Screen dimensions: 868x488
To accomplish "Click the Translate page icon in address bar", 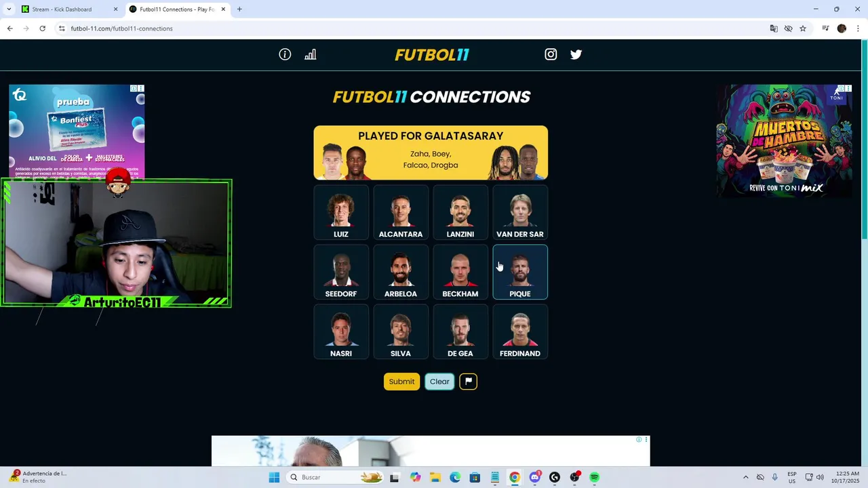I will (774, 28).
